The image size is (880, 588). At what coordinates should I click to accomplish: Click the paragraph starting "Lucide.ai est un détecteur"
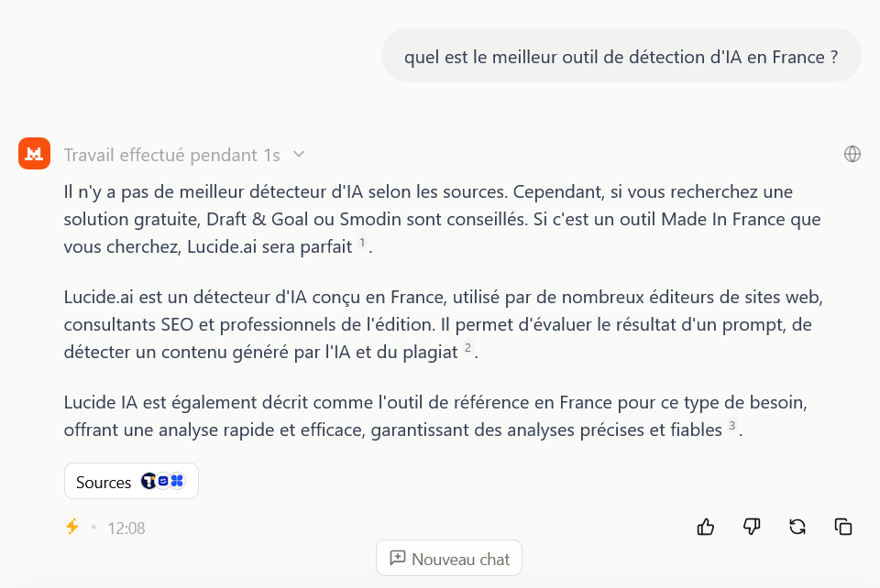point(437,324)
